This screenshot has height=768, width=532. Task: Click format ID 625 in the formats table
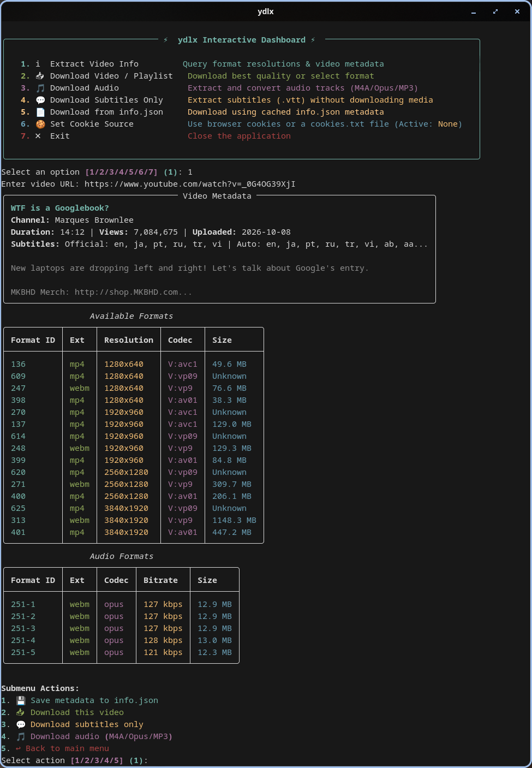[18, 508]
